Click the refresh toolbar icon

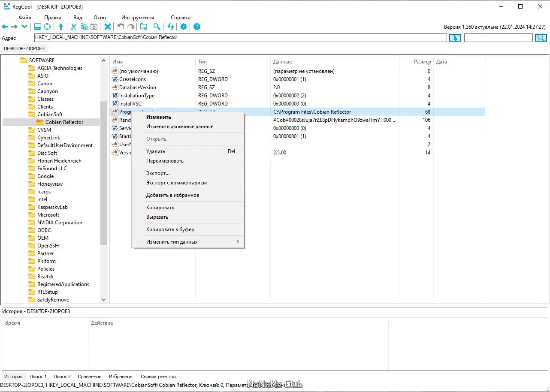click(48, 27)
